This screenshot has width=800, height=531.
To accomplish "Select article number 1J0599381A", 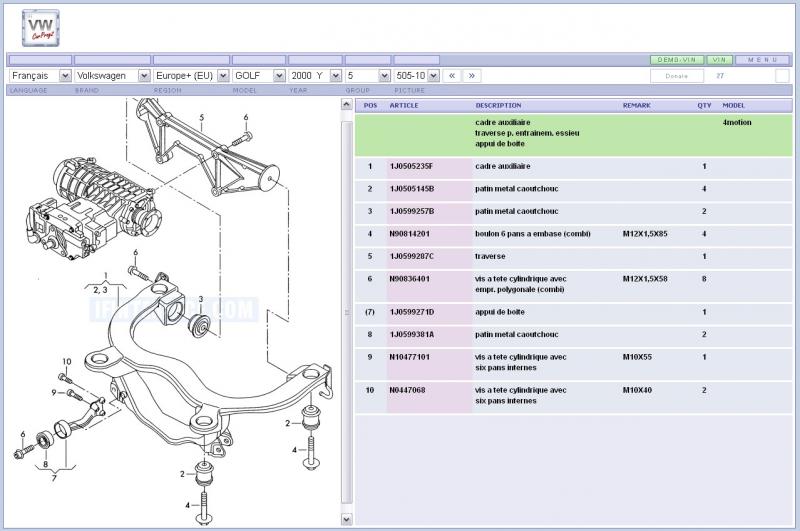I will pos(412,335).
